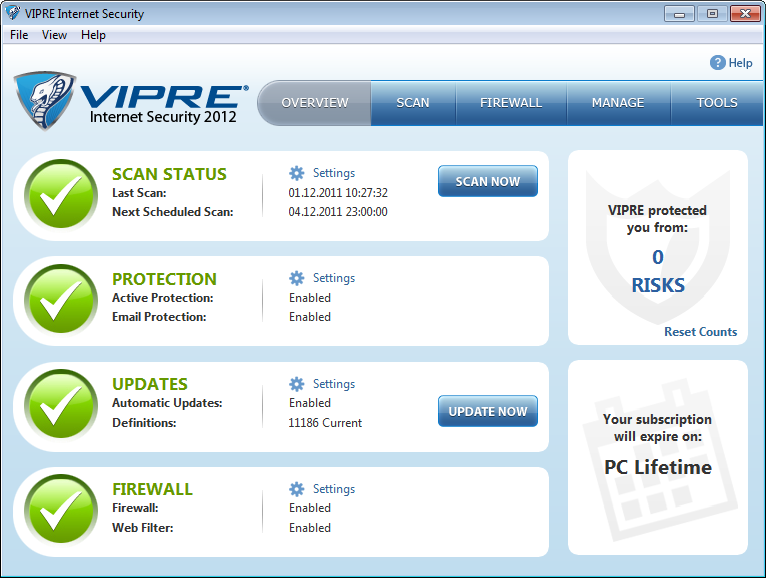Click the VIPRE snake shield logo
Viewport: 766px width, 578px height.
tap(47, 101)
